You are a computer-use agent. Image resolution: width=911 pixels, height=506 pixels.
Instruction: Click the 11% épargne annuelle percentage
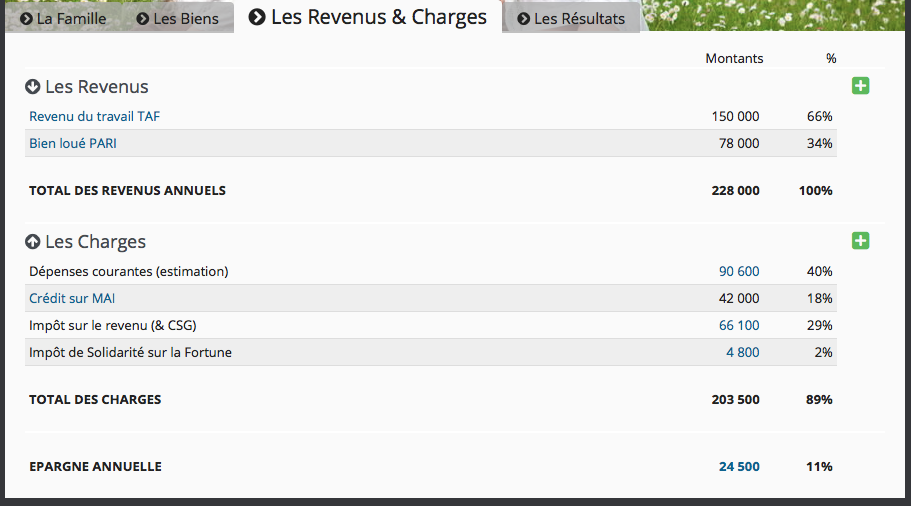click(x=819, y=466)
